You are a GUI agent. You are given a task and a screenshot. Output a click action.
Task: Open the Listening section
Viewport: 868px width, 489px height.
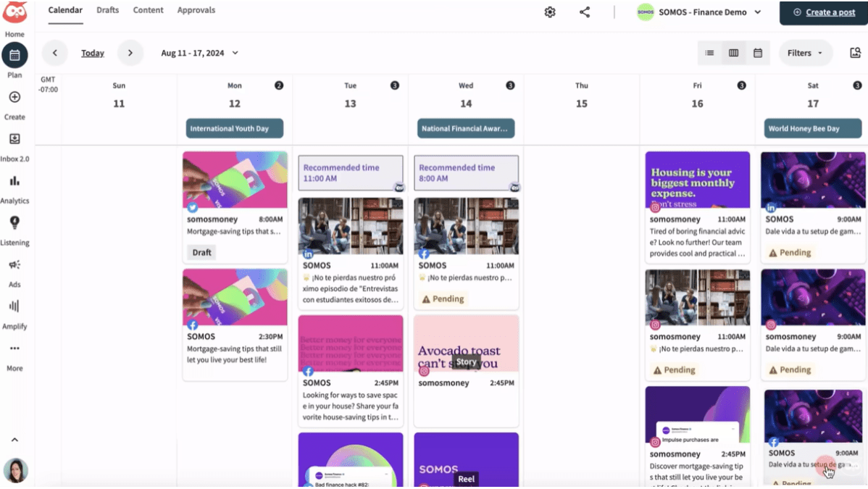[15, 230]
